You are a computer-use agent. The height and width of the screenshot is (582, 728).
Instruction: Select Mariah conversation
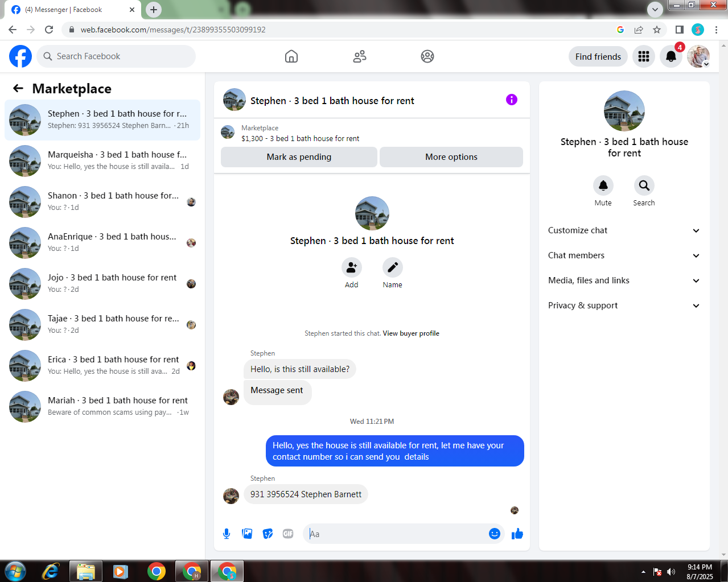coord(102,407)
